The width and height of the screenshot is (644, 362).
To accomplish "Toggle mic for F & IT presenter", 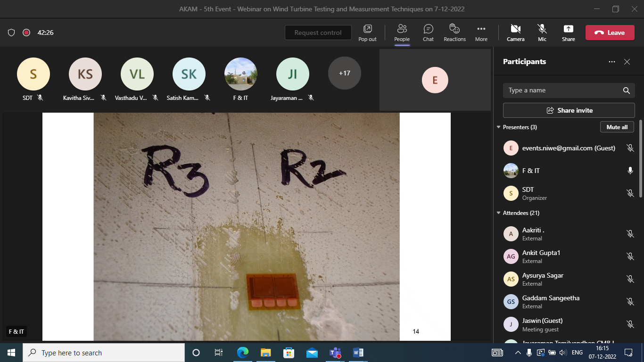I will coord(630,171).
